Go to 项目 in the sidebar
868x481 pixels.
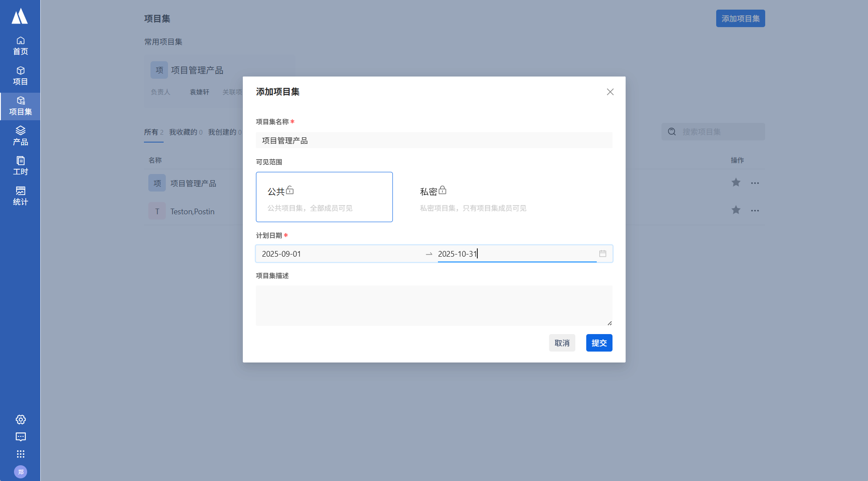pos(20,76)
